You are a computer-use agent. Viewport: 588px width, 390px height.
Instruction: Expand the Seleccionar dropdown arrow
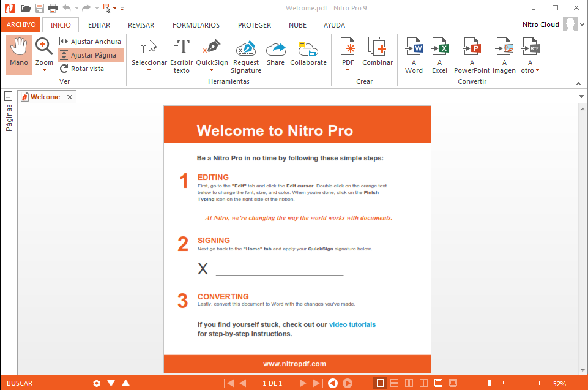point(149,70)
